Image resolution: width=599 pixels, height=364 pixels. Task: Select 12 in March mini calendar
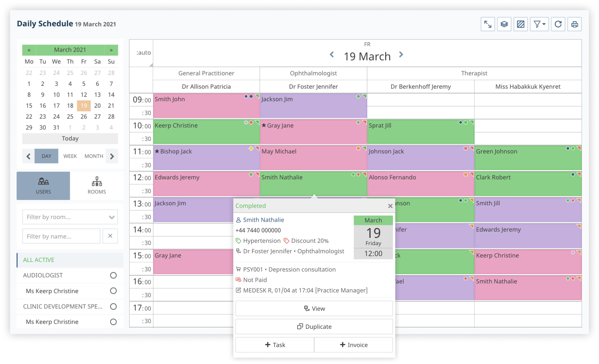pyautogui.click(x=84, y=95)
